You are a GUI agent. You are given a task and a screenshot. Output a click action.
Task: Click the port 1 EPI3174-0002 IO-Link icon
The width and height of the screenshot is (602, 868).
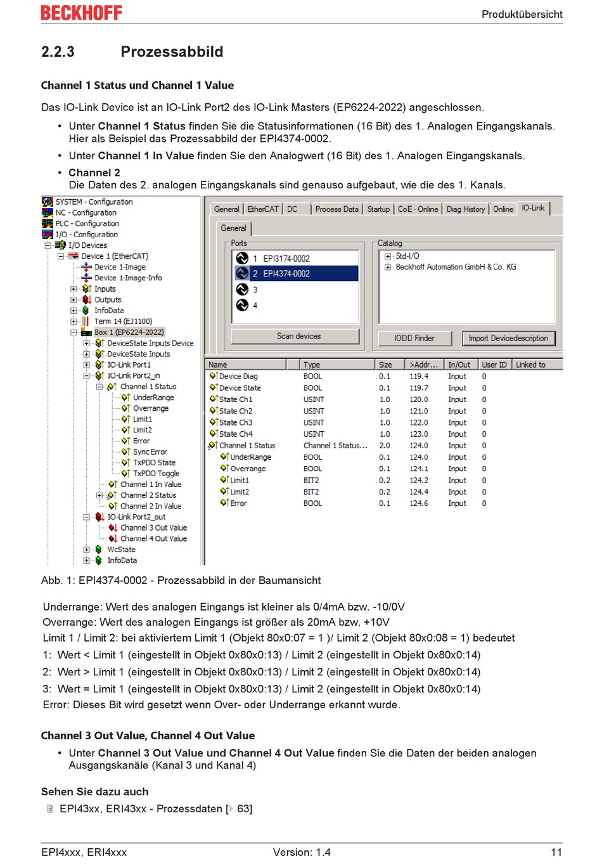242,258
